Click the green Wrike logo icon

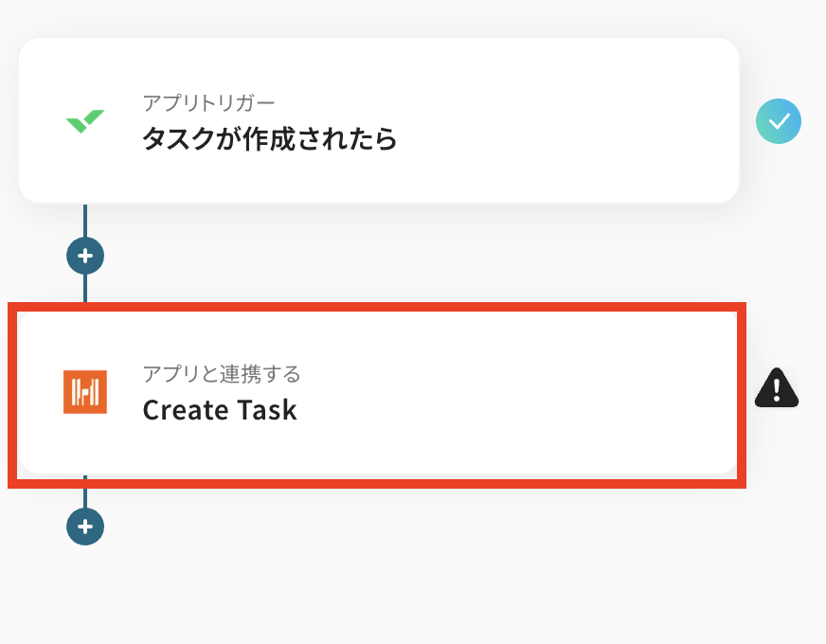pyautogui.click(x=84, y=121)
